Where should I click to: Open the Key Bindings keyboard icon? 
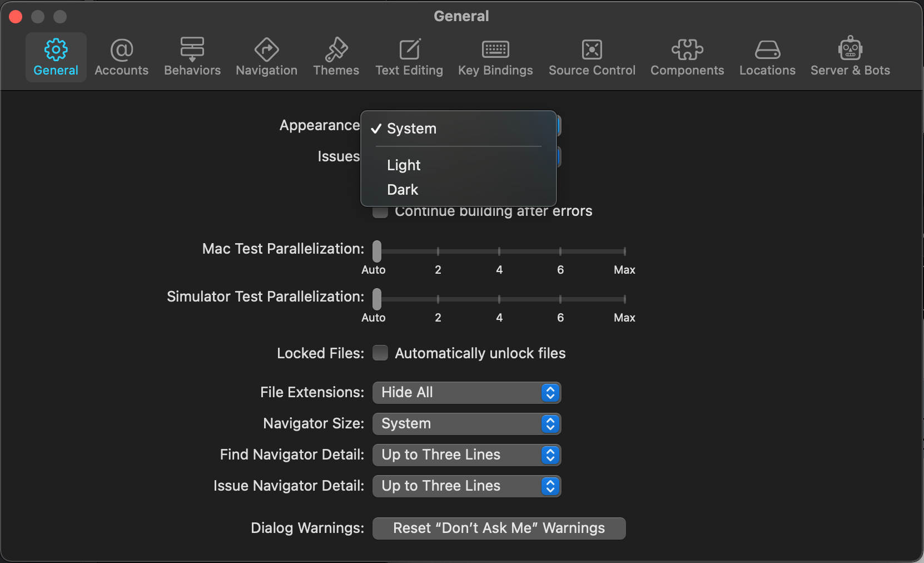pyautogui.click(x=495, y=50)
